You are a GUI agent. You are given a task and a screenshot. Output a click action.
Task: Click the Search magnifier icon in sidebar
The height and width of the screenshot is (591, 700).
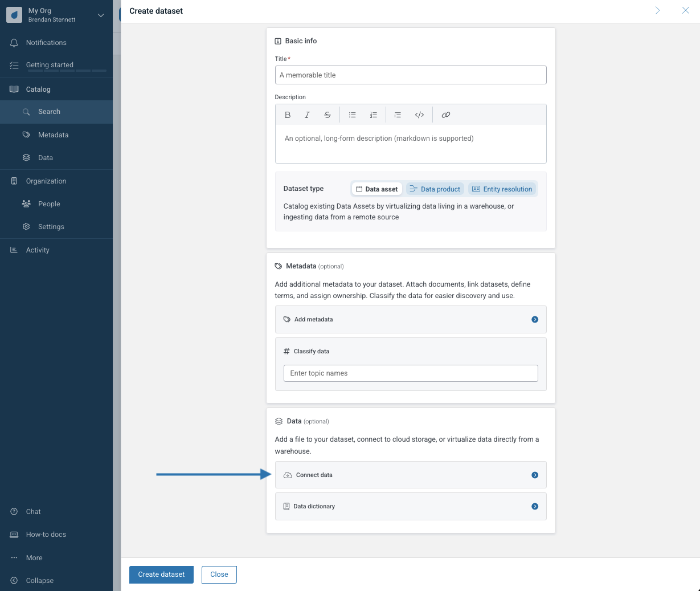click(26, 112)
